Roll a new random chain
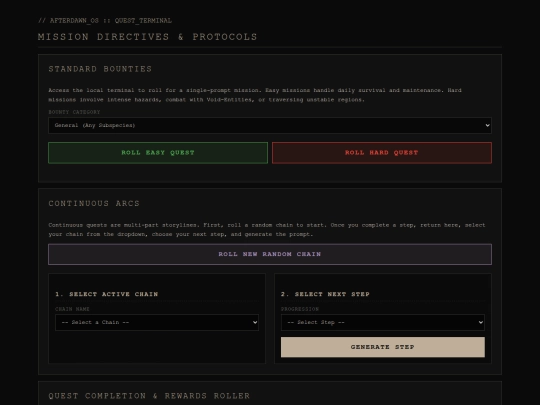 pos(270,254)
